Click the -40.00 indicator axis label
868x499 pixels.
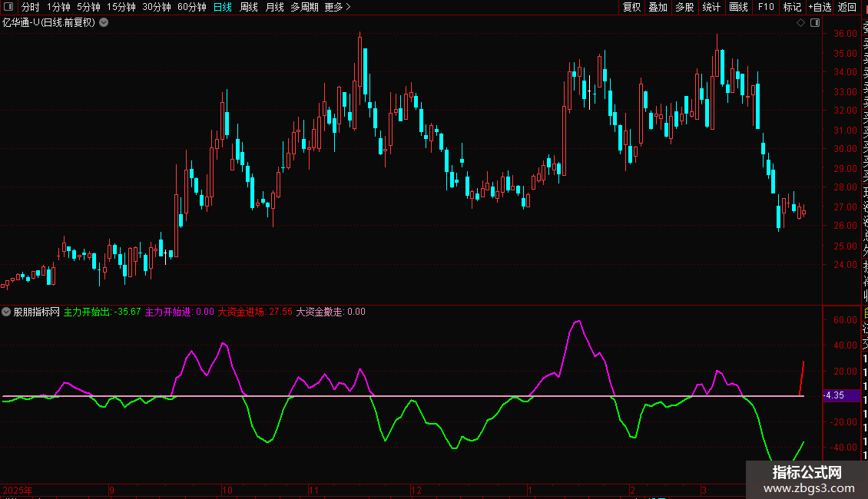coord(843,447)
